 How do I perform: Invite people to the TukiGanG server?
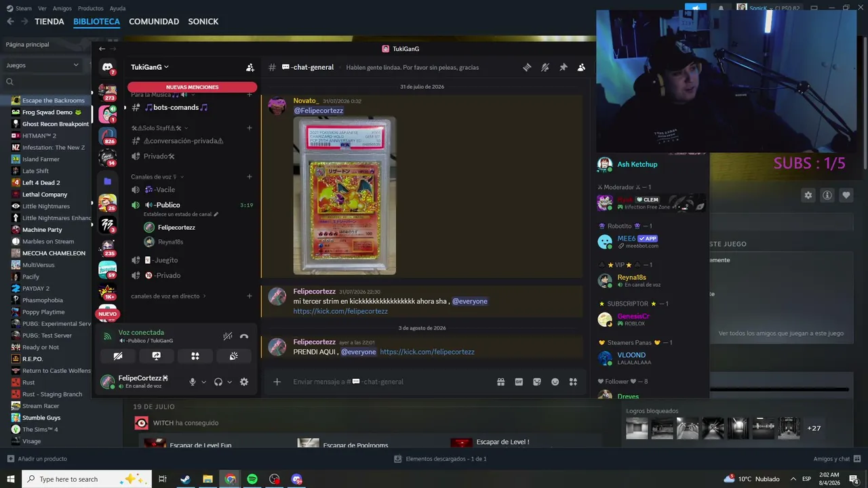click(250, 67)
